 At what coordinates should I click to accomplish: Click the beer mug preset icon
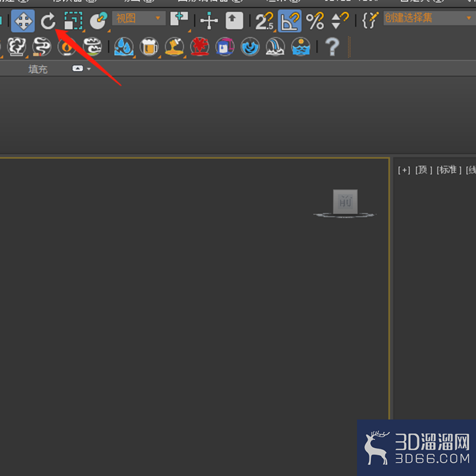tap(149, 47)
